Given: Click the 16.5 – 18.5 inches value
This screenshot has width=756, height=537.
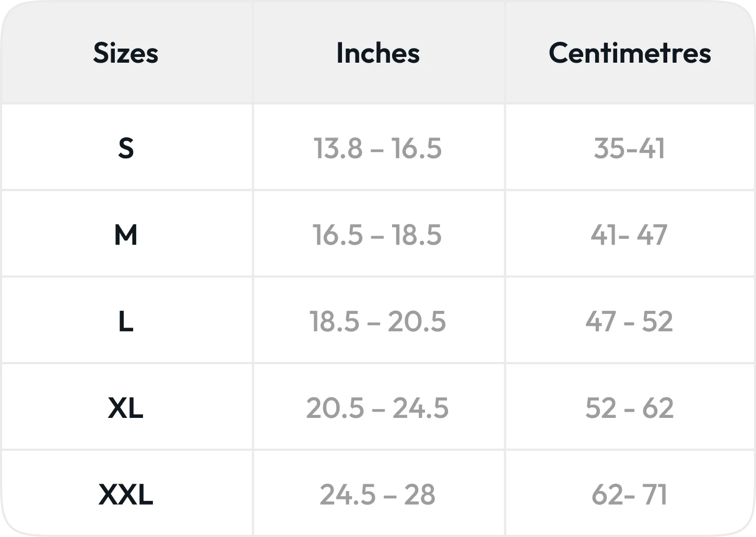Looking at the screenshot, I should click(x=377, y=235).
